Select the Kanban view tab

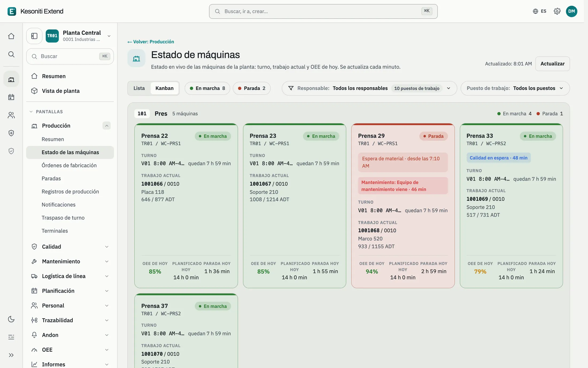[164, 88]
